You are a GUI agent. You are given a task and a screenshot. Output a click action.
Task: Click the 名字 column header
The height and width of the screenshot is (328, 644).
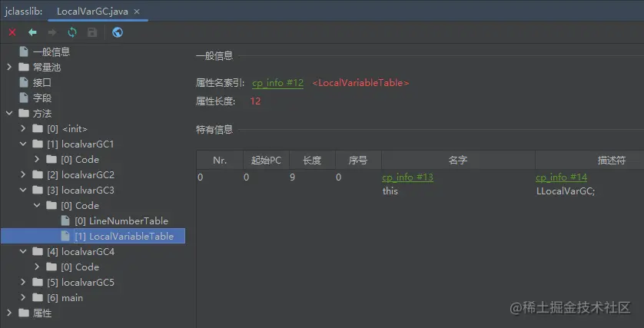458,160
